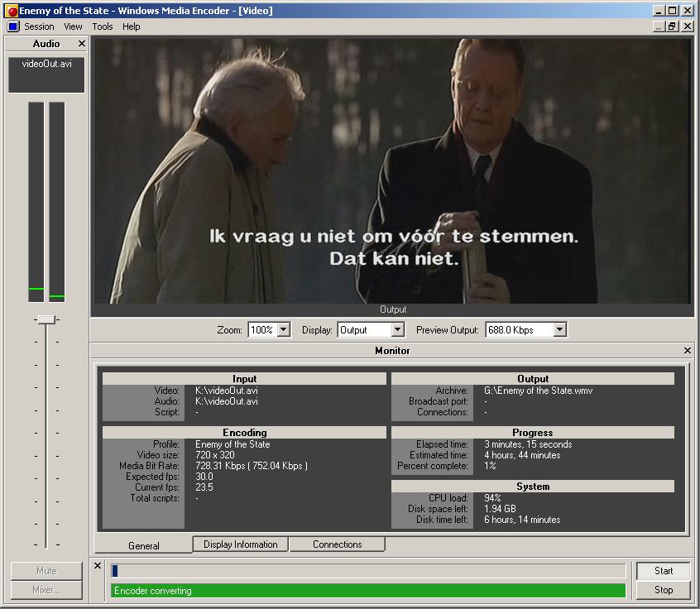
Task: Click the Progress section header
Action: click(x=533, y=433)
